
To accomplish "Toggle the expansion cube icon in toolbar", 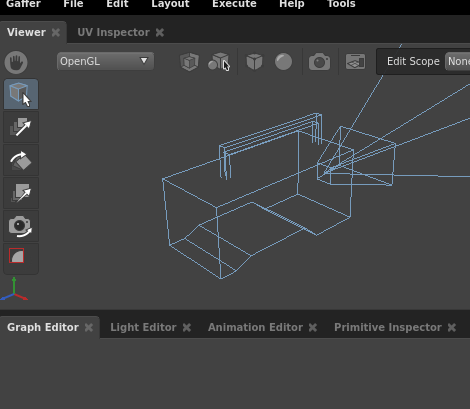I will tap(189, 62).
